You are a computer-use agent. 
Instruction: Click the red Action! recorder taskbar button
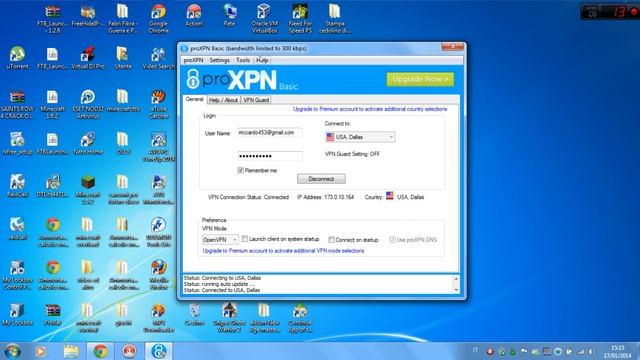[129, 351]
